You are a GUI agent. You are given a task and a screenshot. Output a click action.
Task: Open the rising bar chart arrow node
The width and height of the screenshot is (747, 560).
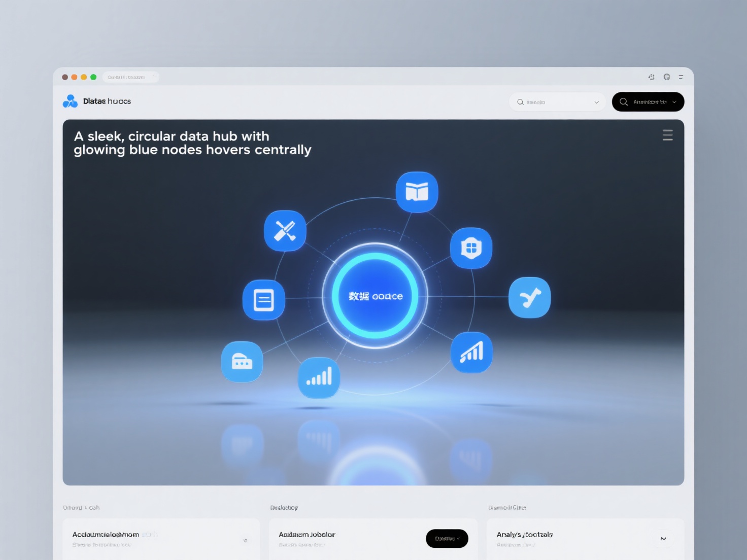(471, 353)
